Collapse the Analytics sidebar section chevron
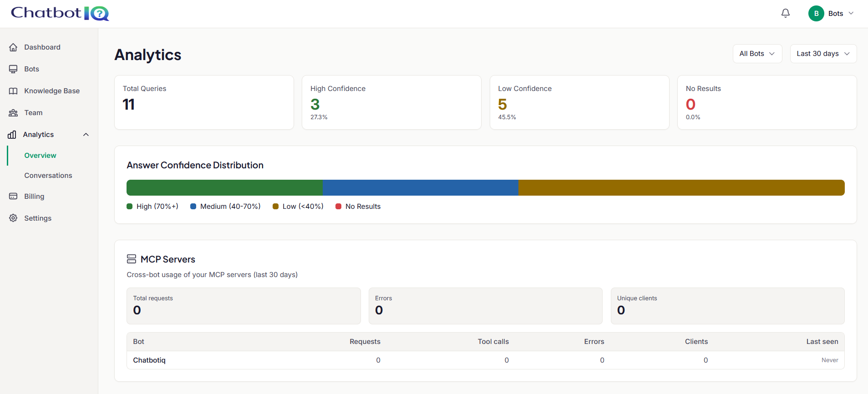 click(86, 135)
